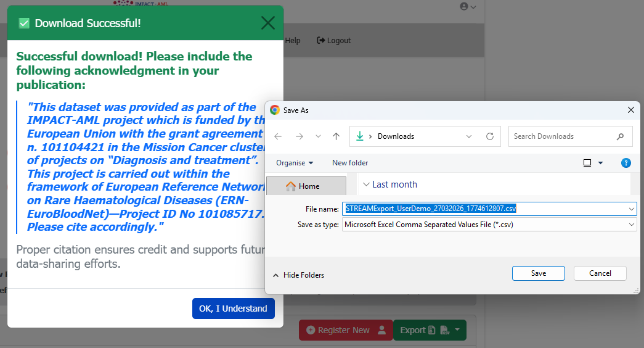Click the Chrome icon in Save As title
Screen dimensions: 644x348
coord(275,110)
